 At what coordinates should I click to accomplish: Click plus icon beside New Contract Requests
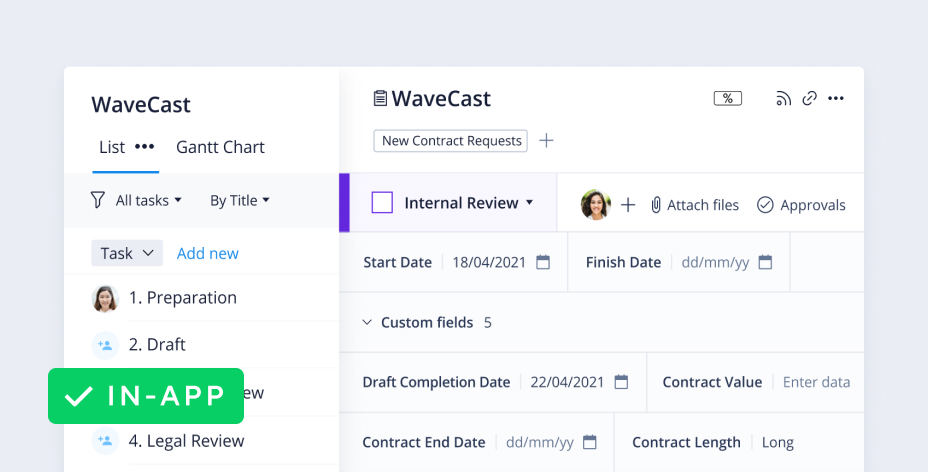coord(546,141)
